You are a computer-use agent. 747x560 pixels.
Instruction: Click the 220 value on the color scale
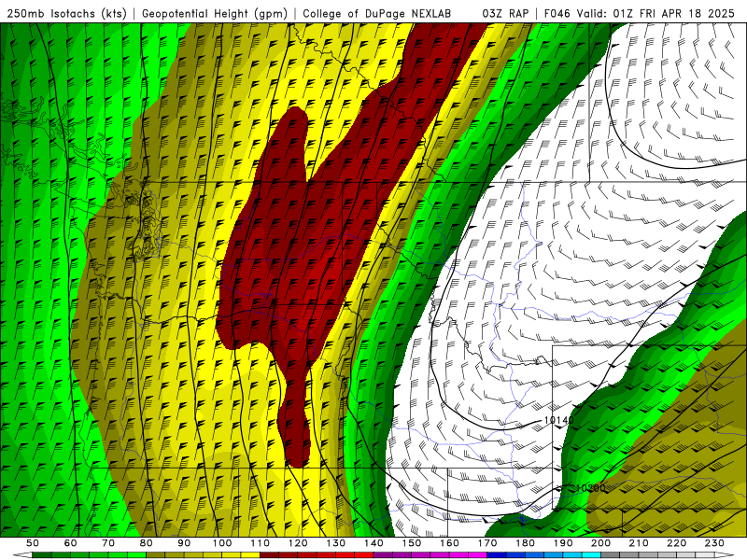point(678,543)
